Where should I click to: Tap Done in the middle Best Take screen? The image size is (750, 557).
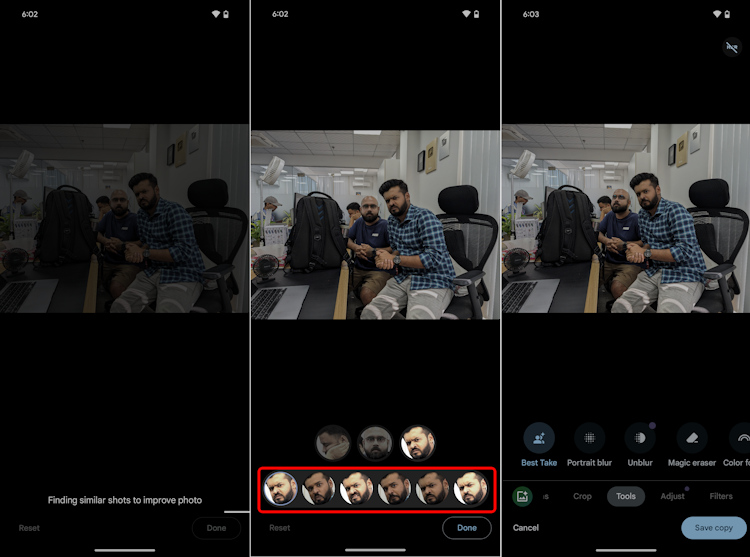coord(466,528)
